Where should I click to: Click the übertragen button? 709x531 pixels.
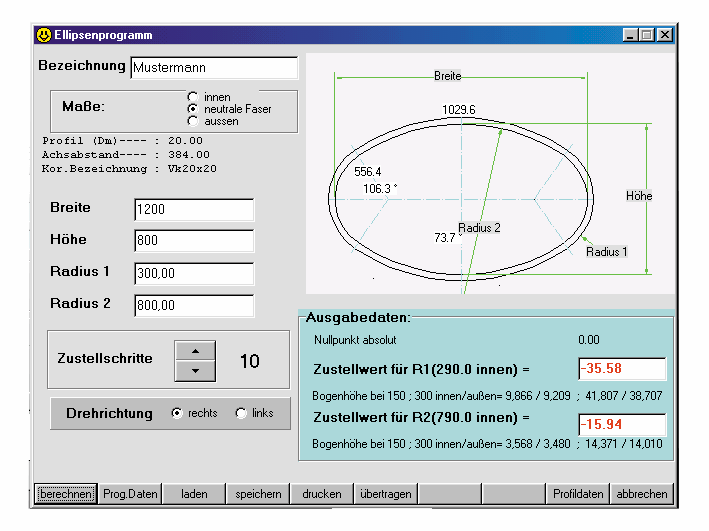coord(386,493)
